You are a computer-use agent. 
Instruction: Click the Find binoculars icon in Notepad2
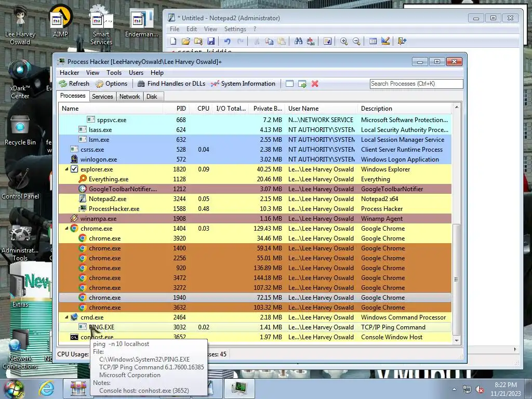[298, 42]
